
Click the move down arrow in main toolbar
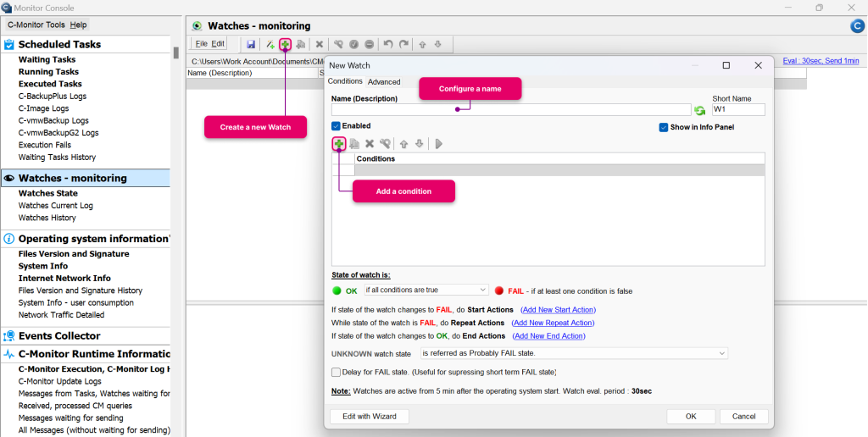point(438,44)
